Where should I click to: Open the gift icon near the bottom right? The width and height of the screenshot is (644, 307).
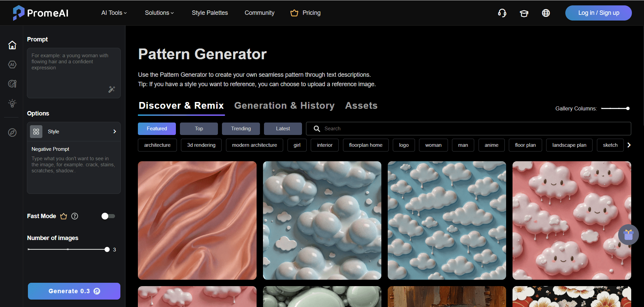pyautogui.click(x=628, y=234)
